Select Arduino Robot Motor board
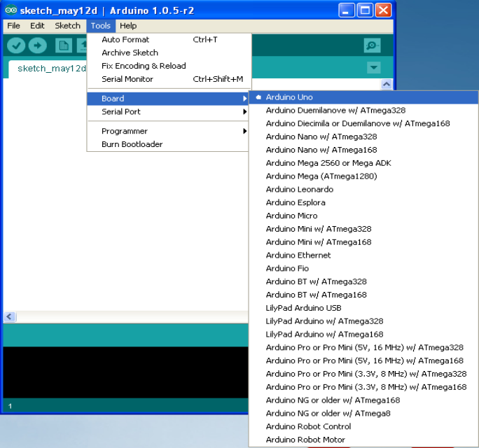Screen dimensions: 479x448 (363, 440)
